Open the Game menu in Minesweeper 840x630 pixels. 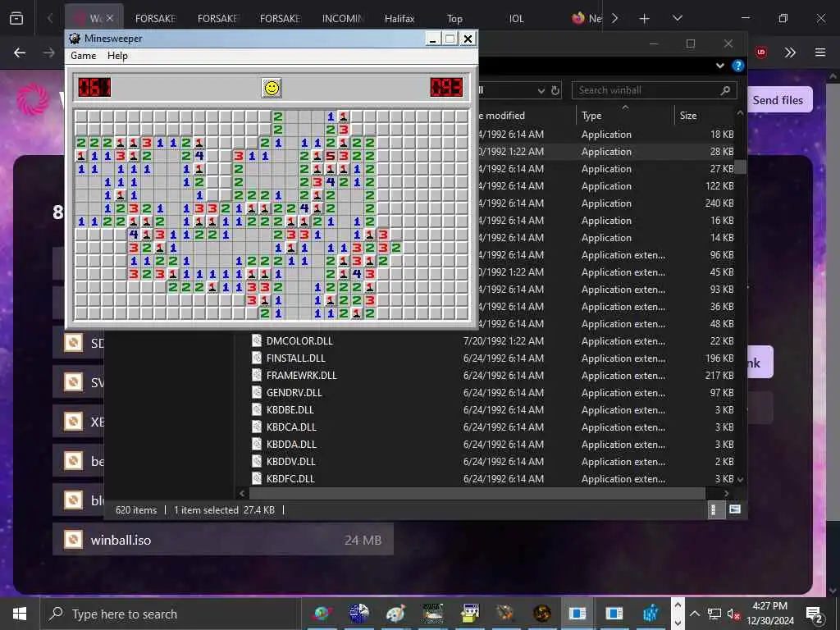tap(83, 56)
